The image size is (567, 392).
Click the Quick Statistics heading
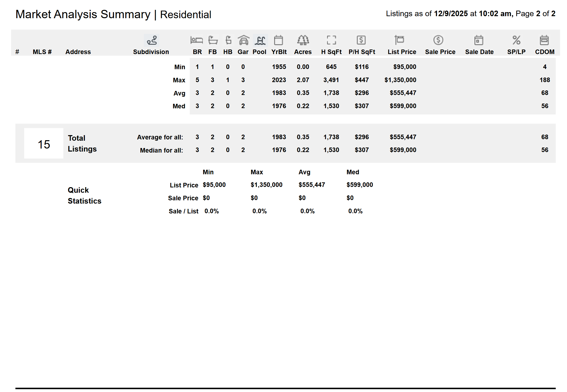click(84, 195)
